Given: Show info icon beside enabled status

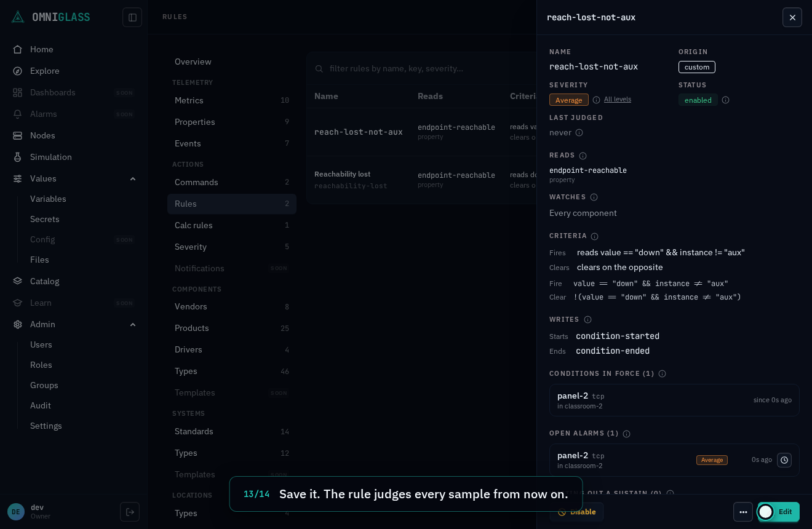Looking at the screenshot, I should [x=725, y=100].
